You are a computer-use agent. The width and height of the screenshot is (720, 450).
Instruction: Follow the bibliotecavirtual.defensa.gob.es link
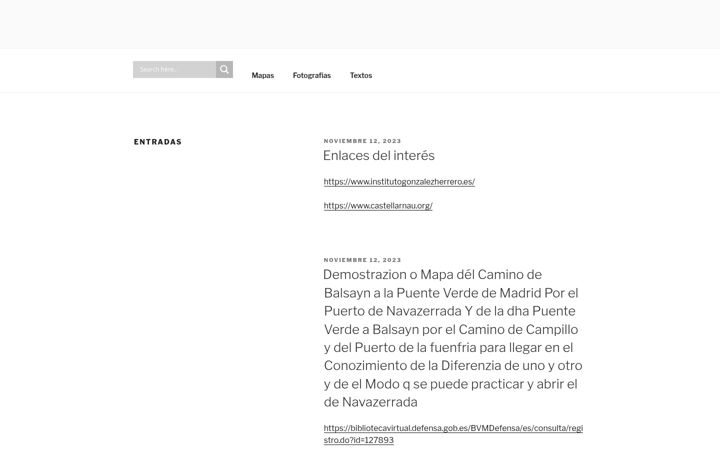coord(453,434)
